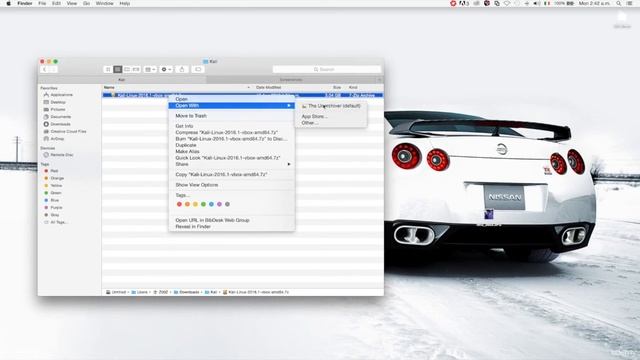Switch Finder to list view
640x360 pixels.
click(x=118, y=69)
